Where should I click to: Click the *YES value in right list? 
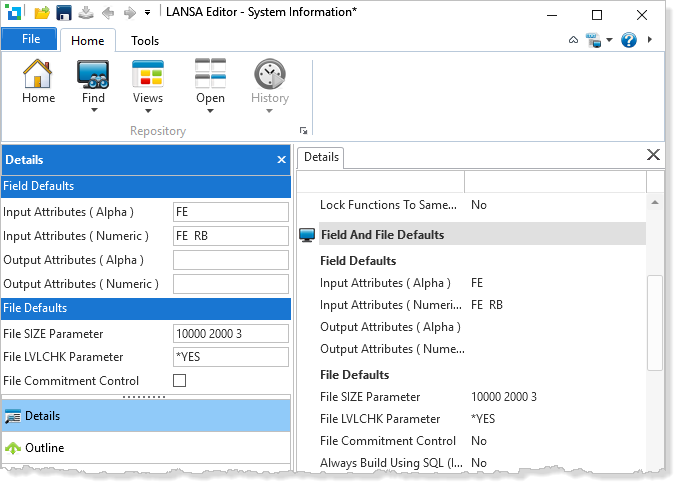[x=483, y=419]
